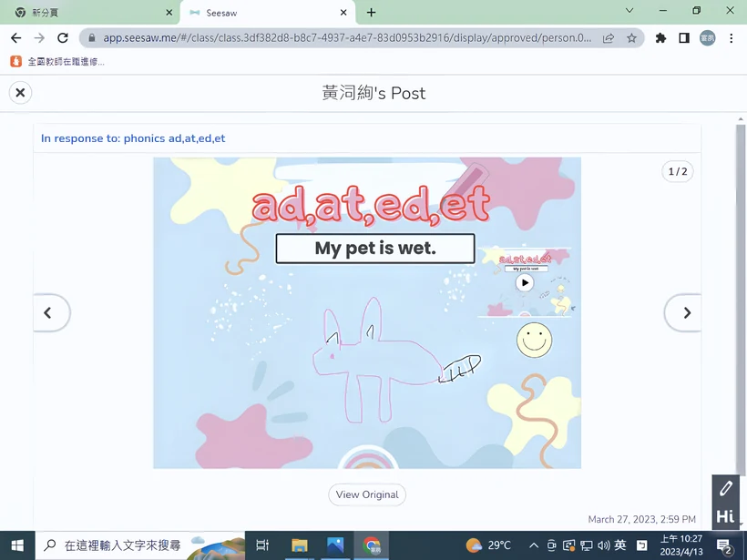Open the pencil annotation tool
The height and width of the screenshot is (560, 747).
pos(725,489)
